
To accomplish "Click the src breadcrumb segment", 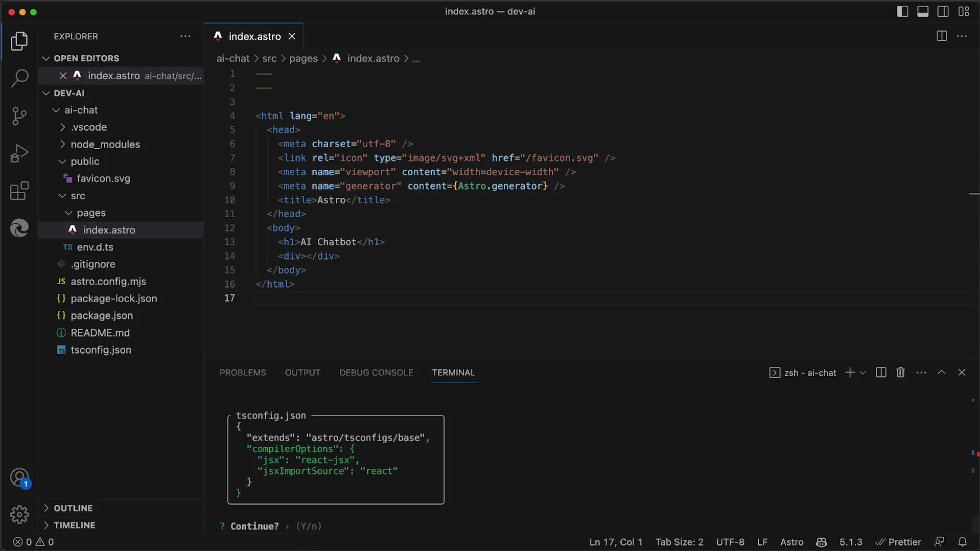I will [269, 58].
